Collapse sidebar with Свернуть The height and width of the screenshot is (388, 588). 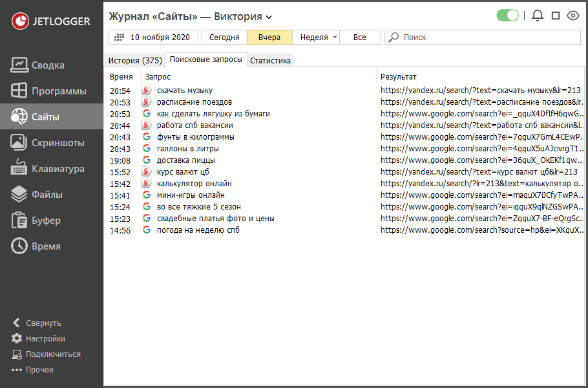coord(43,323)
